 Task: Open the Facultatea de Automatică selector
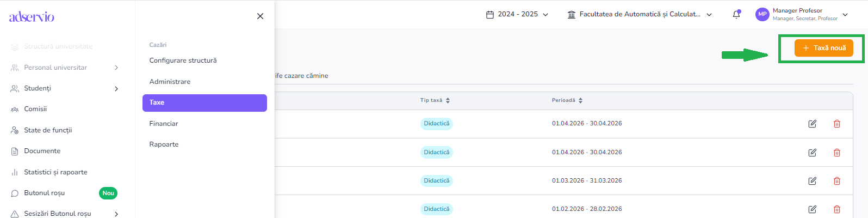coord(639,15)
